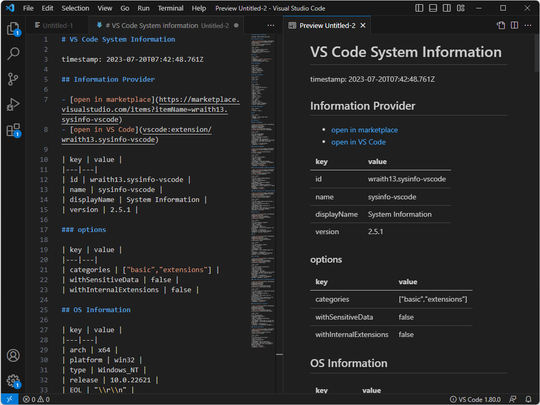Open the Accounts icon in activity bar
540x405 pixels.
13,355
